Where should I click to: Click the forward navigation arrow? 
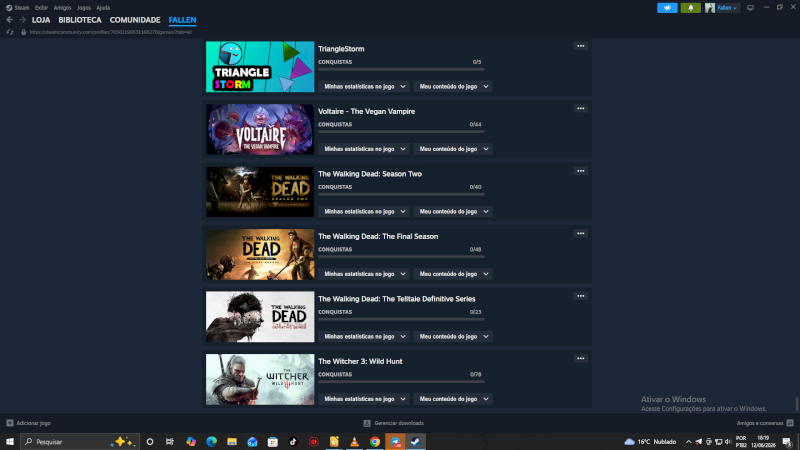click(x=22, y=20)
